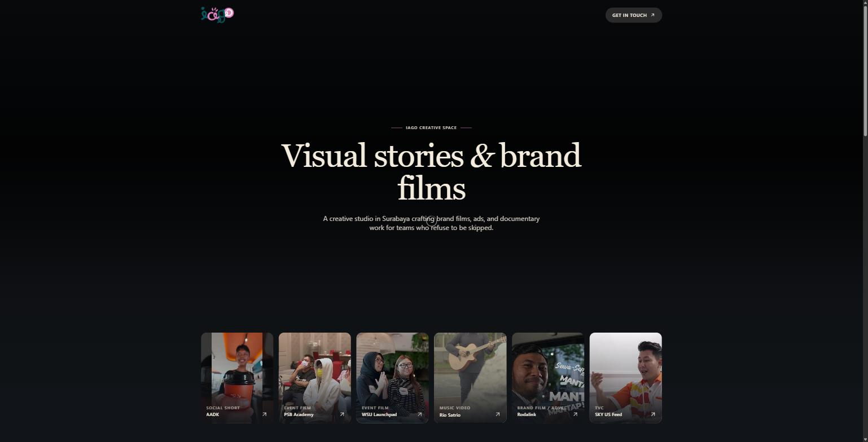Screen dimensions: 868x442
Task: Click the Rodalink title text
Action: coord(527,414)
